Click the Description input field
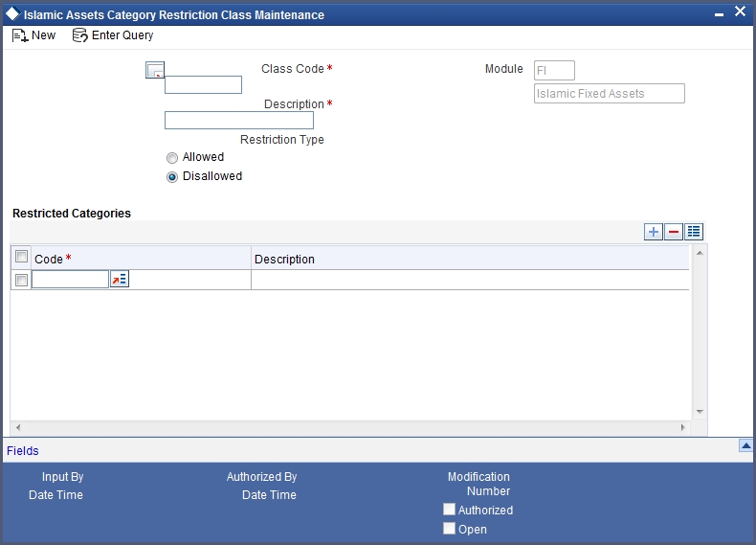The image size is (756, 545). point(239,120)
